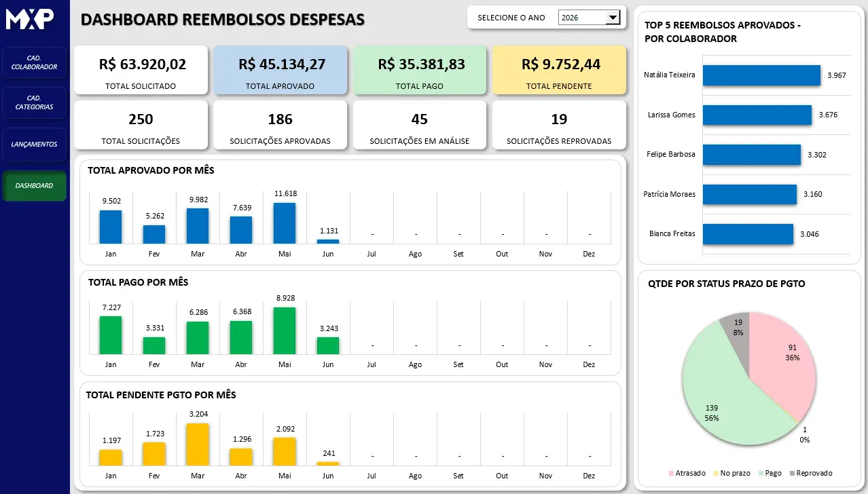This screenshot has width=868, height=494.
Task: Open the CAD. CATEGORIAS page
Action: point(34,102)
